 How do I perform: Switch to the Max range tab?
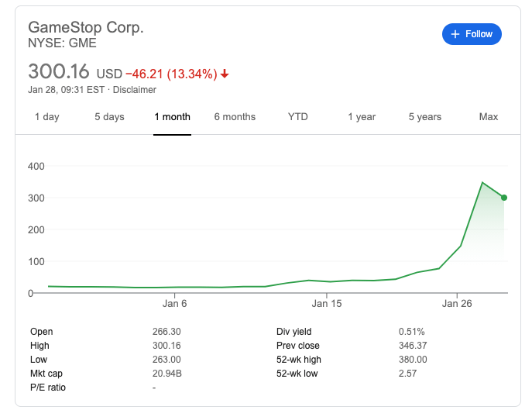click(x=489, y=117)
